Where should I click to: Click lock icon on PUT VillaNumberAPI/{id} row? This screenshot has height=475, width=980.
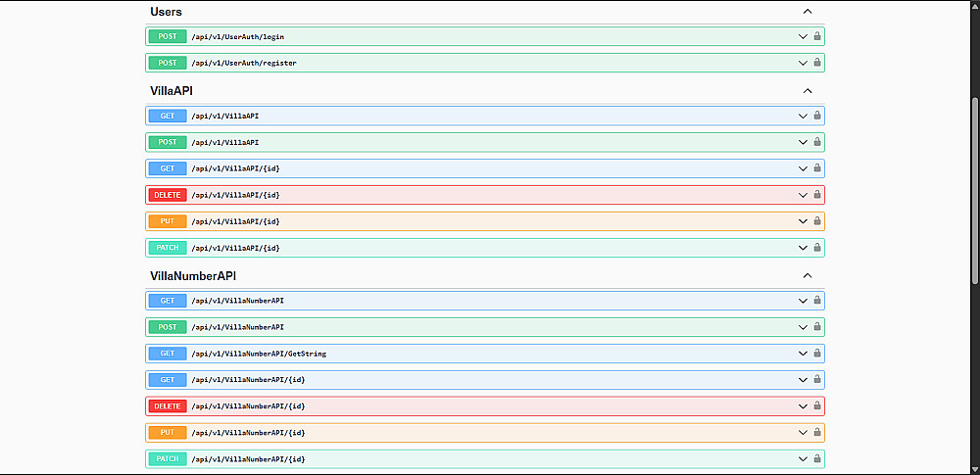click(x=817, y=433)
